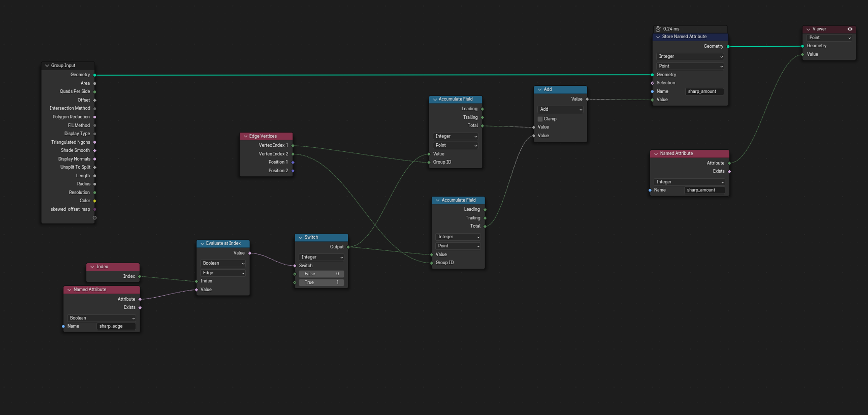Click Named Attribute sharp_amount name field
868x415 pixels.
704,190
